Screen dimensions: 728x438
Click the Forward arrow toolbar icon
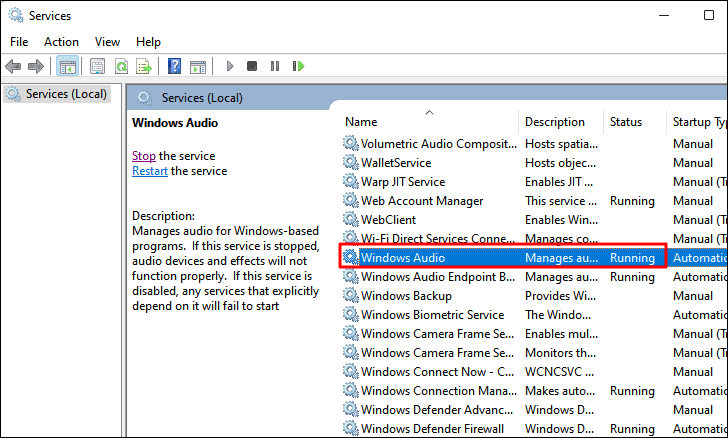click(36, 66)
